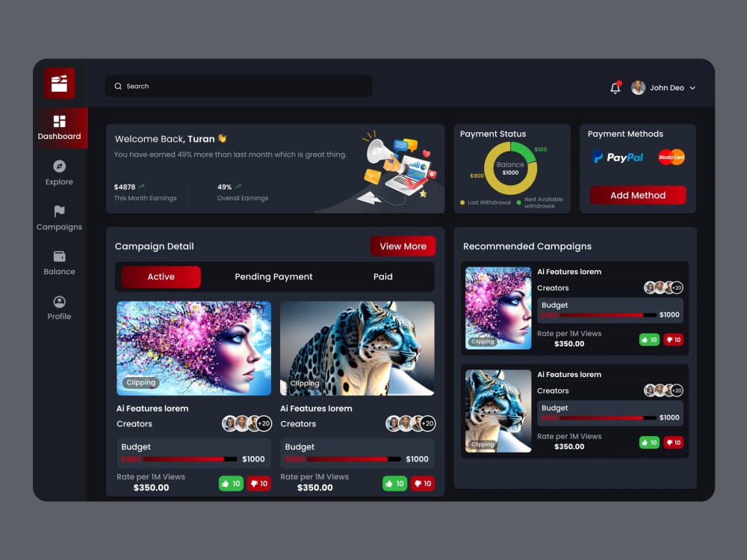Click Clipping tag on woman campaign image

[140, 382]
